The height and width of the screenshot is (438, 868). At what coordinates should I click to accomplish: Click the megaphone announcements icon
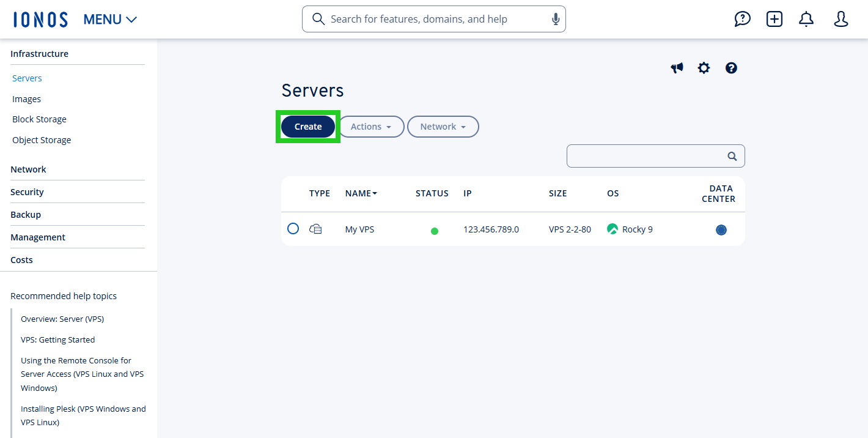coord(677,68)
